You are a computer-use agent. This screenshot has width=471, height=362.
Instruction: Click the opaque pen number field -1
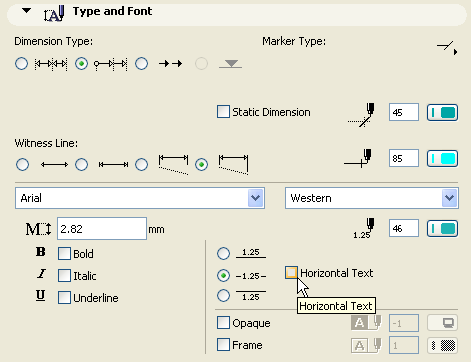404,323
